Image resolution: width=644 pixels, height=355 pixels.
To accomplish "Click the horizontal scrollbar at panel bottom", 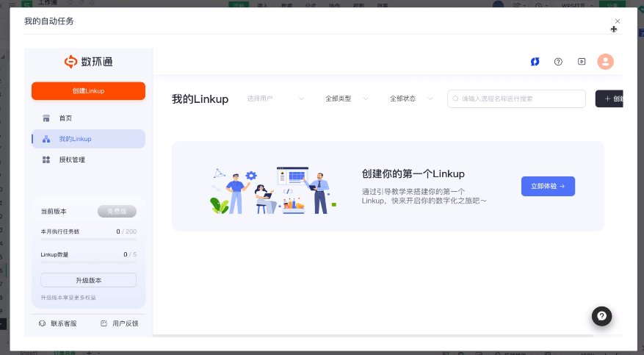I will tap(373, 336).
